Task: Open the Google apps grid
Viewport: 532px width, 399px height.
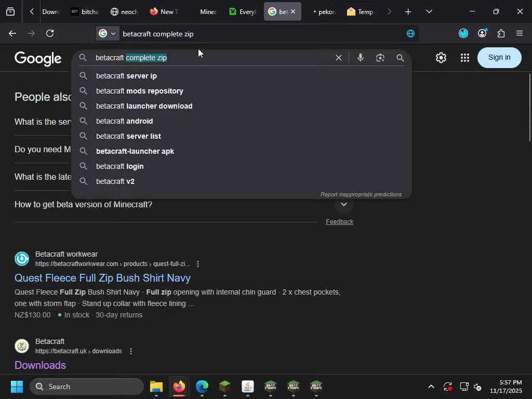Action: (465, 58)
